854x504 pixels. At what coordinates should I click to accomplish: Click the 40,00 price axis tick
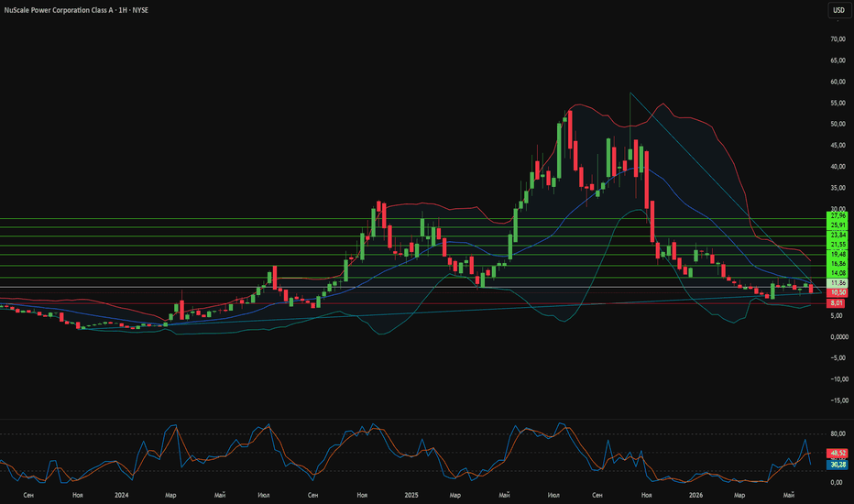click(838, 167)
